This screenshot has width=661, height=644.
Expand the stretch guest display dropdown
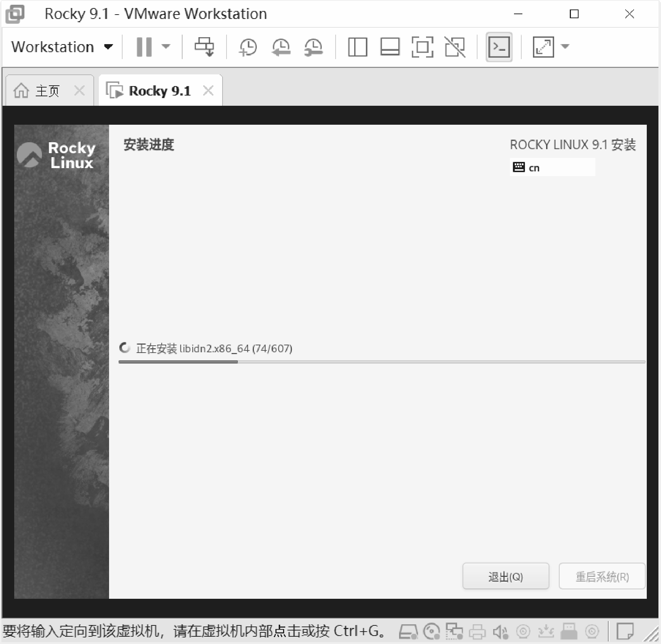click(x=565, y=47)
